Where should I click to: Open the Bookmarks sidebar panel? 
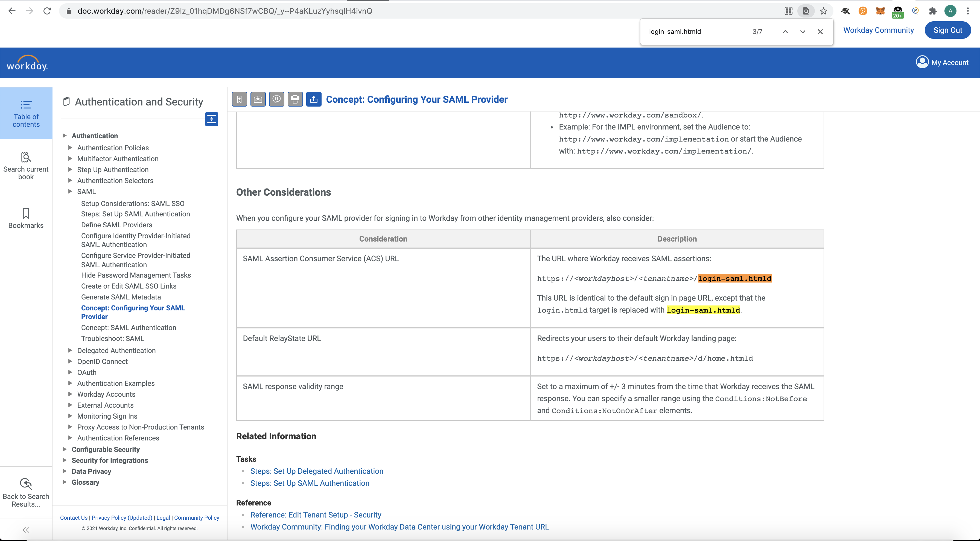(x=26, y=218)
